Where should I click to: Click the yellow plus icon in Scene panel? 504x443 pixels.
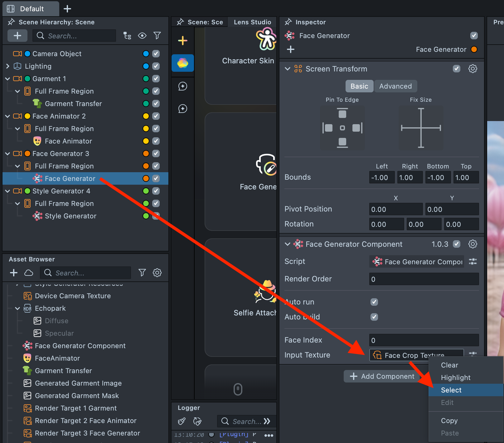click(x=183, y=41)
